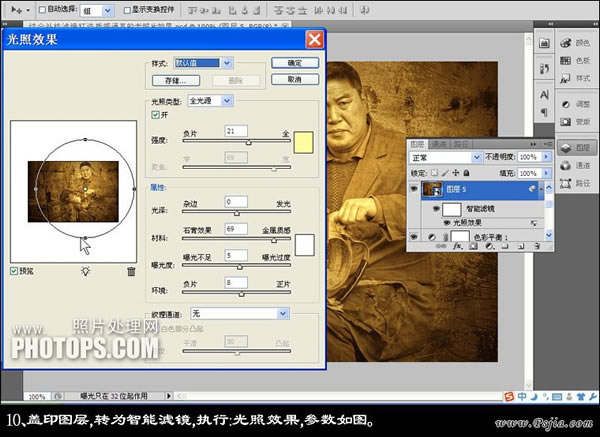Switch to the 路径 paths tab

461,144
